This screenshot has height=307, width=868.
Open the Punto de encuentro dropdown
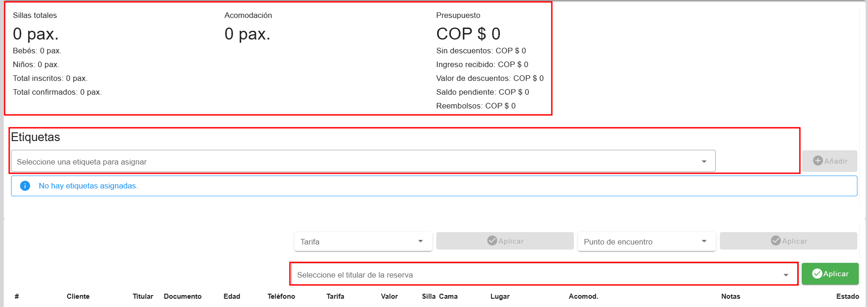646,242
